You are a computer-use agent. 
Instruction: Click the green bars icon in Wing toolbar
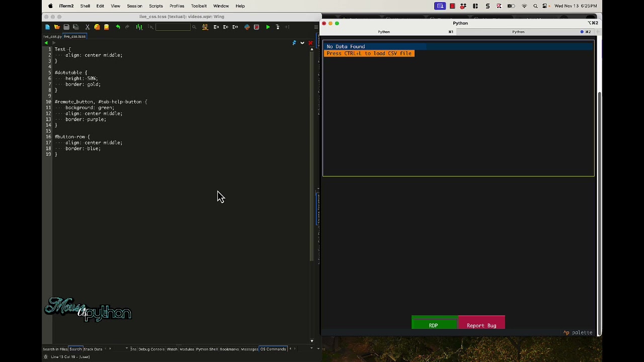(139, 27)
